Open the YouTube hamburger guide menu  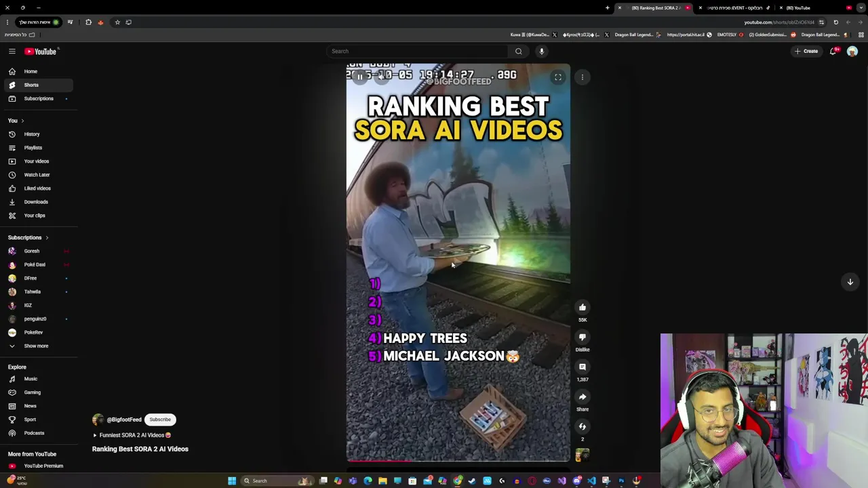[x=12, y=52]
